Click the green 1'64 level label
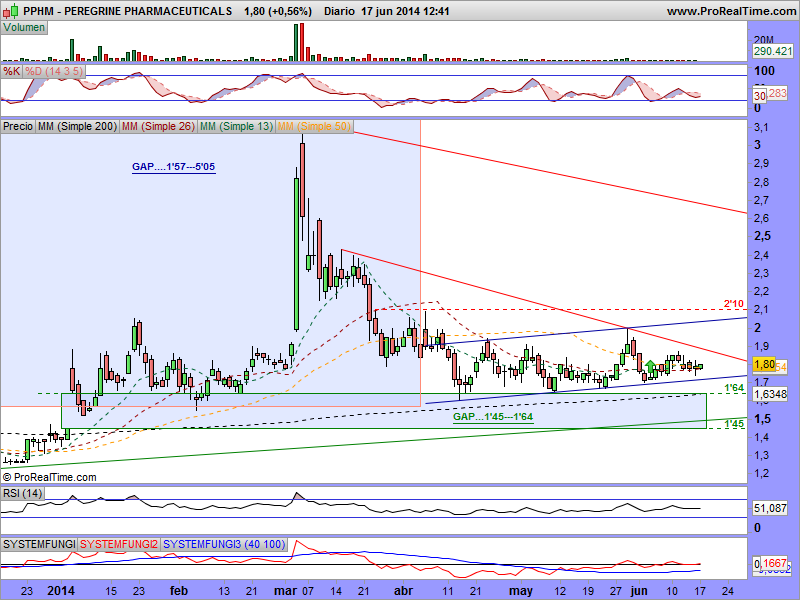This screenshot has height=600, width=800. [734, 388]
